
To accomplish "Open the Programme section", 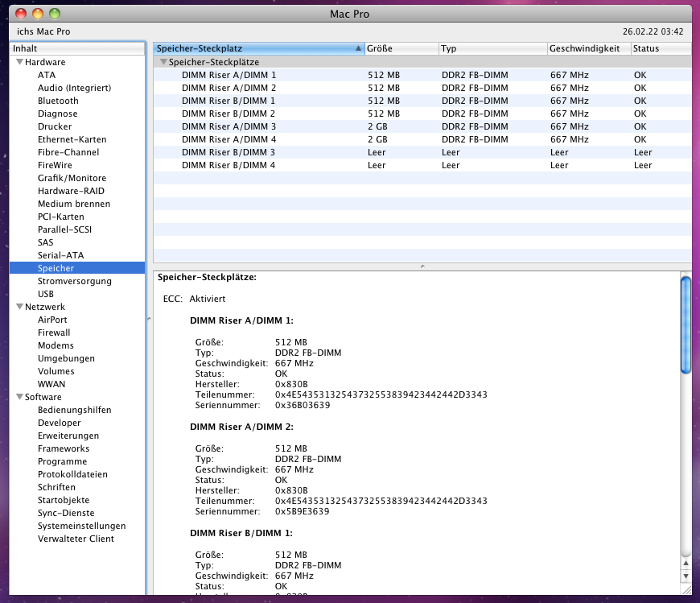I will [x=62, y=461].
